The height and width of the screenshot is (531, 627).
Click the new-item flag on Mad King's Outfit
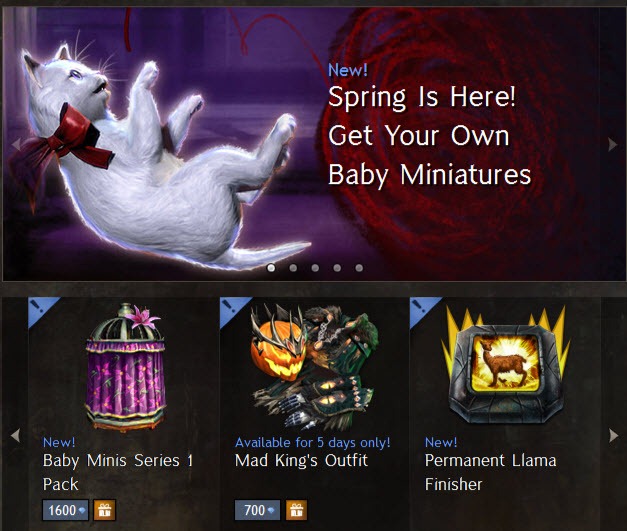coord(234,311)
